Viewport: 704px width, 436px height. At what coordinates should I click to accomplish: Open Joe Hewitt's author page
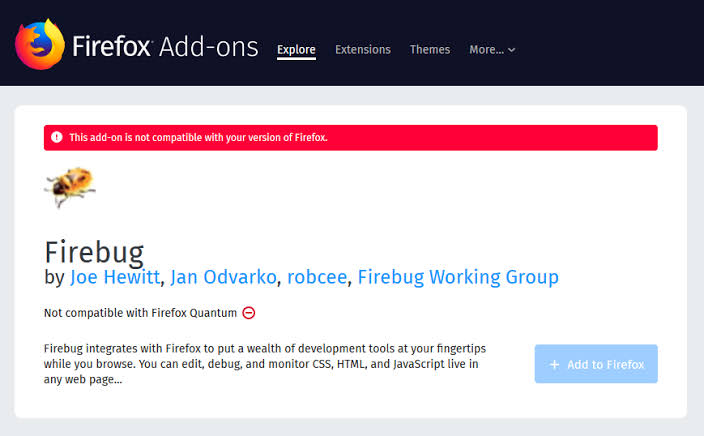click(115, 277)
